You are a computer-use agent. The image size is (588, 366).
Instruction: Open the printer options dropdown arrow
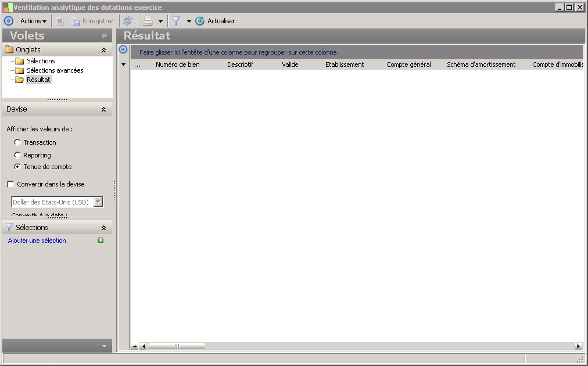coord(160,21)
